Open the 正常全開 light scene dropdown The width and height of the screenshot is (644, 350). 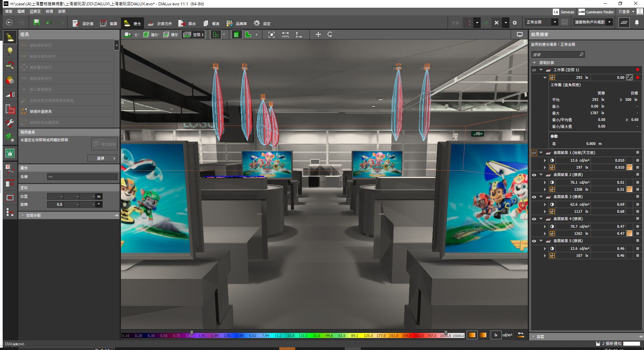tap(555, 22)
